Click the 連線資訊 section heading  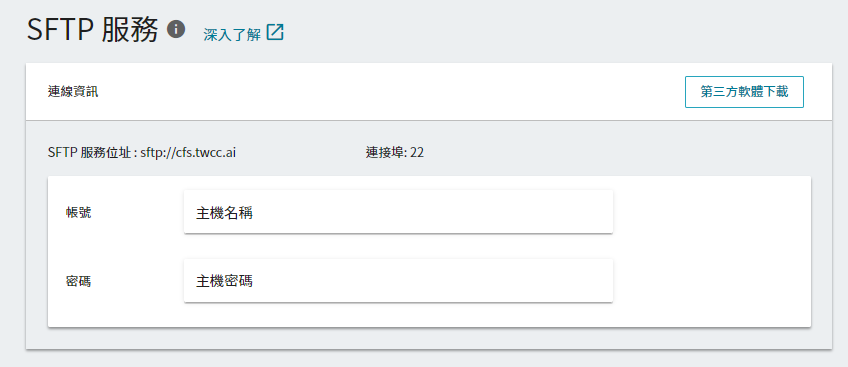pos(73,92)
